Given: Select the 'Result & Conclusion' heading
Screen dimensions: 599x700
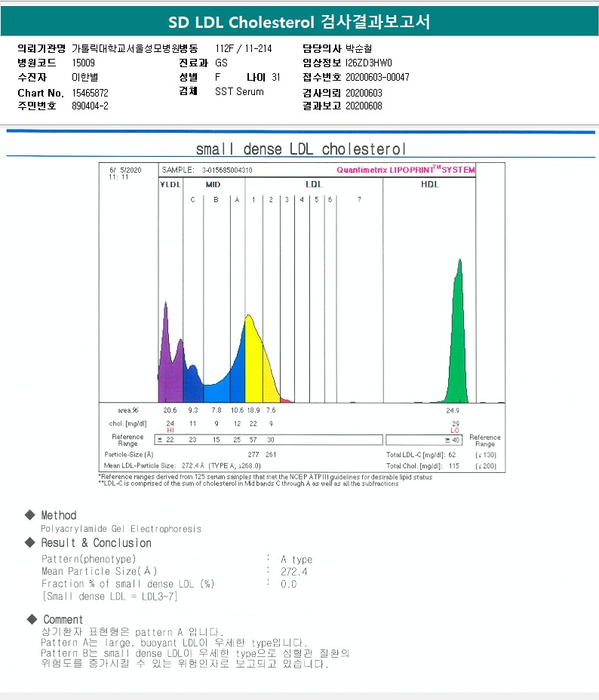Looking at the screenshot, I should tap(96, 543).
